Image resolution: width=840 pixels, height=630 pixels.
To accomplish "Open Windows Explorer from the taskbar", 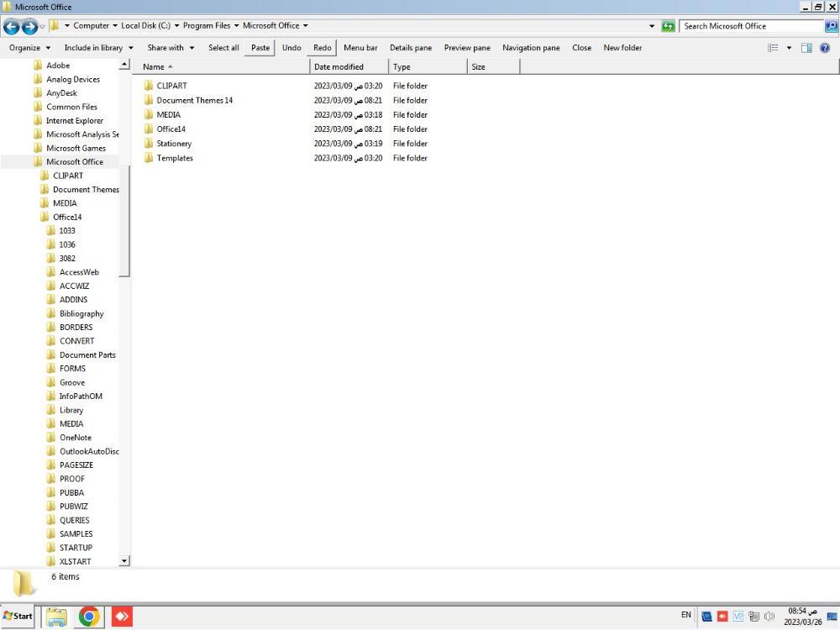I will click(56, 617).
